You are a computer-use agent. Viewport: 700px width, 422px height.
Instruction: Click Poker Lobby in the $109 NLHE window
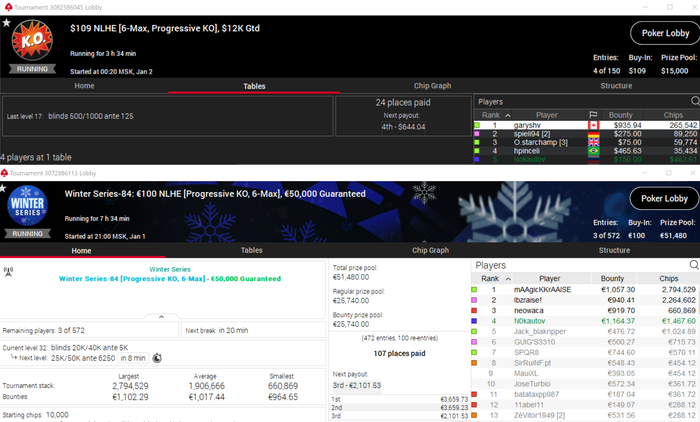click(665, 33)
